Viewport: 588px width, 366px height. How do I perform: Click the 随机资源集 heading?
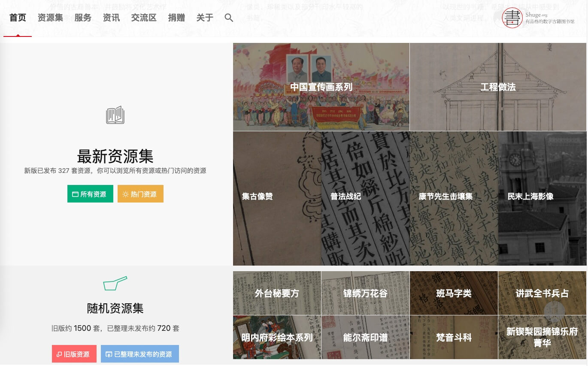point(115,308)
